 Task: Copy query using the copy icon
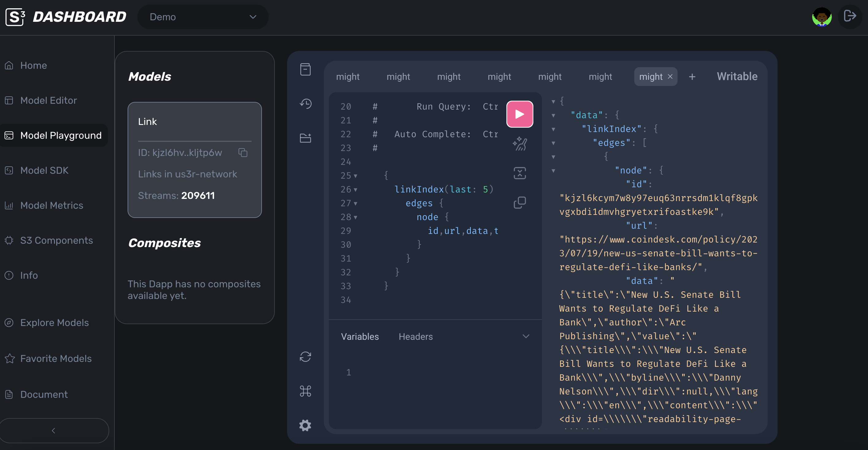pos(519,202)
